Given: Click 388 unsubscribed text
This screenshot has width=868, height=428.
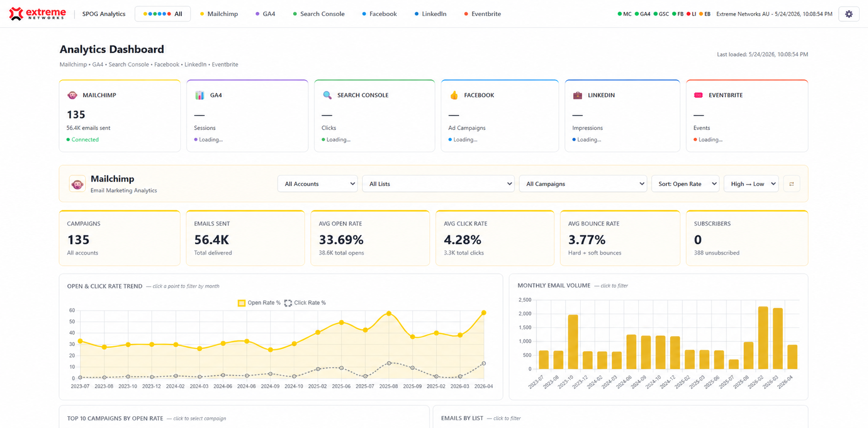Looking at the screenshot, I should click(717, 253).
